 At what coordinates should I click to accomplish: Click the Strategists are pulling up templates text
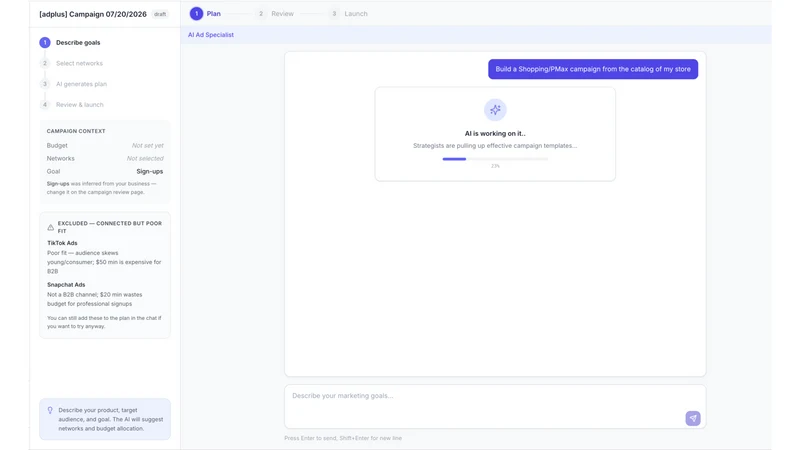pyautogui.click(x=495, y=146)
